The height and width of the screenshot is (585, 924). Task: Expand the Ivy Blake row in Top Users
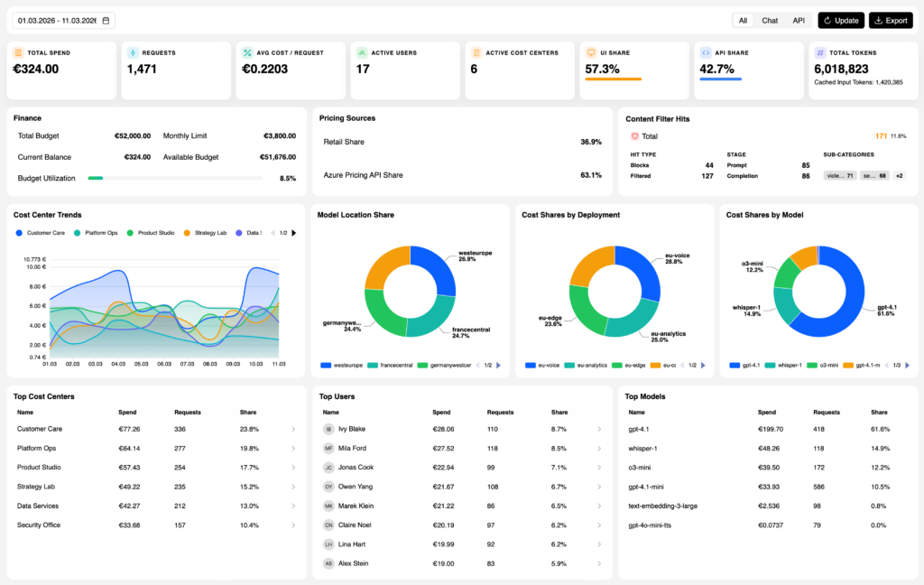click(x=600, y=430)
